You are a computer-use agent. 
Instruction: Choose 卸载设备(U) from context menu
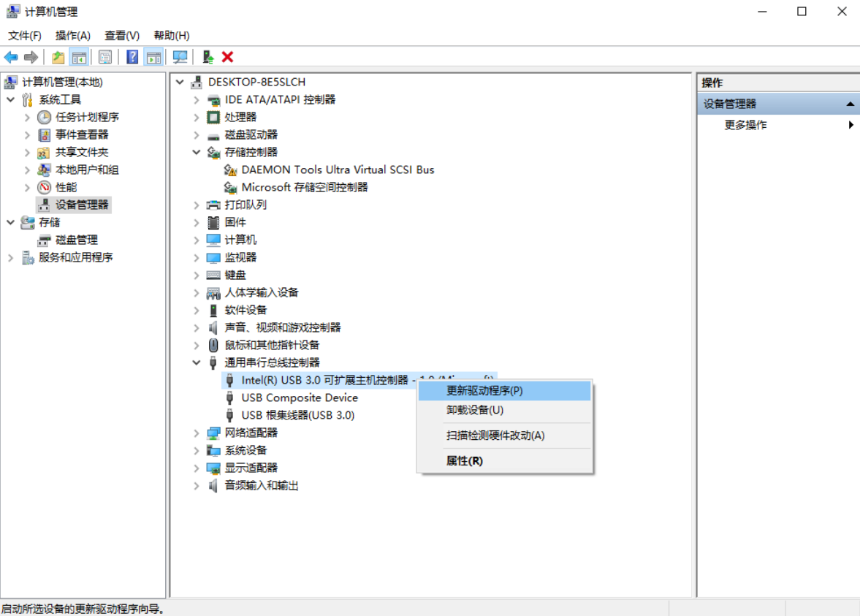tap(505, 410)
